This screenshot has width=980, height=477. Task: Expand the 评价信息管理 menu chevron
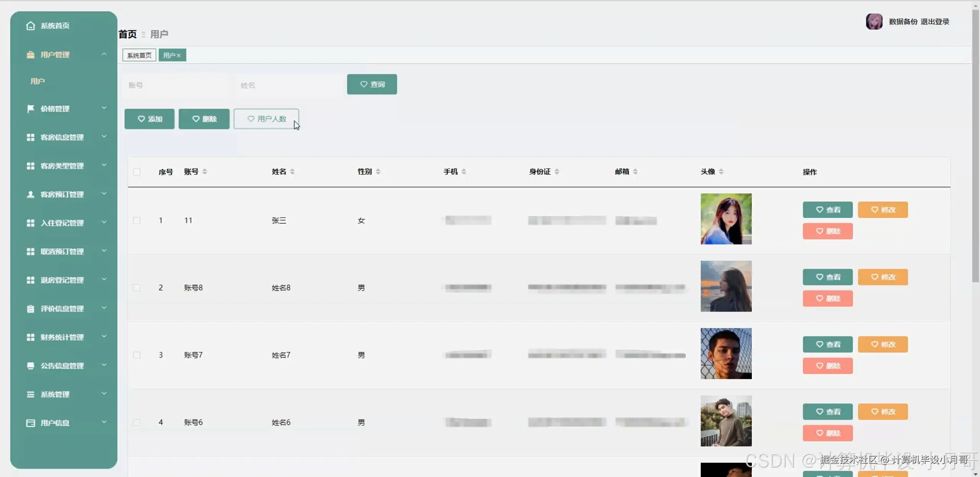coord(104,308)
